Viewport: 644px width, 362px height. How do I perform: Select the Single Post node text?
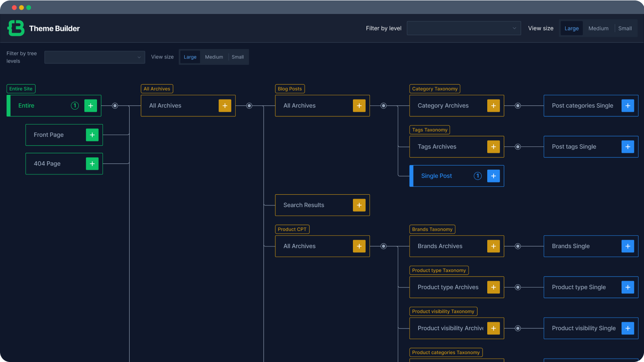(436, 176)
